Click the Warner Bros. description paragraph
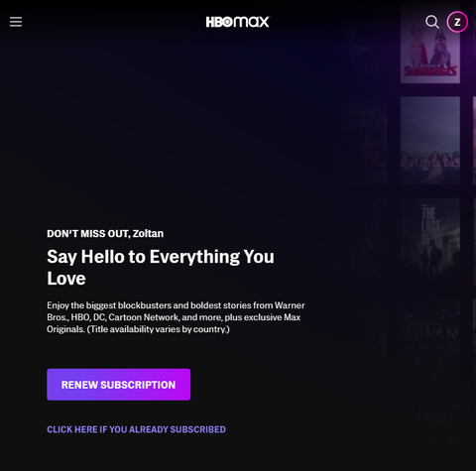 tap(176, 317)
